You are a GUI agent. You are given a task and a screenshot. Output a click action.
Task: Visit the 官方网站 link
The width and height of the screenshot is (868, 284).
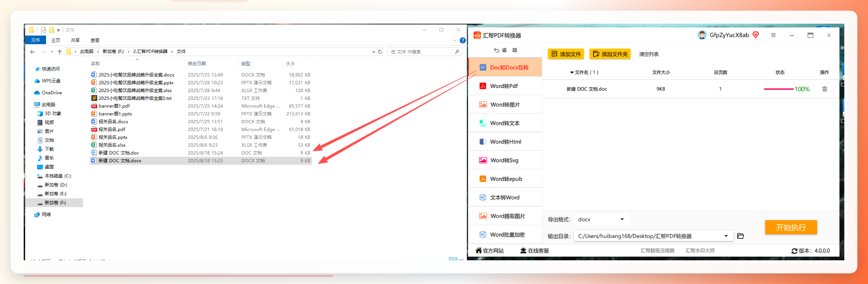490,251
